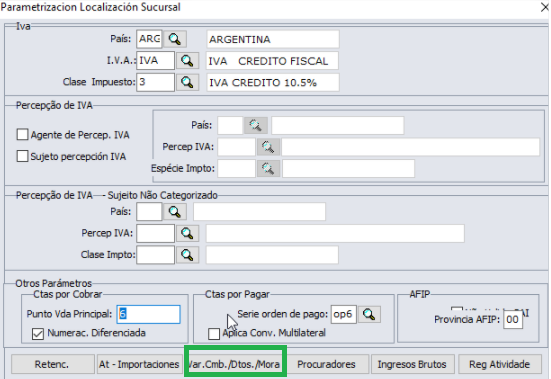
Task: Click Espécie Impto code field
Action: pyautogui.click(x=236, y=169)
